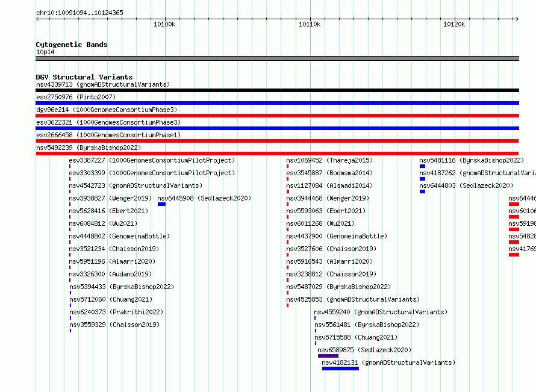
Task: Select nsv6444803 (Sedlazeck2020) label
Action: (466, 185)
